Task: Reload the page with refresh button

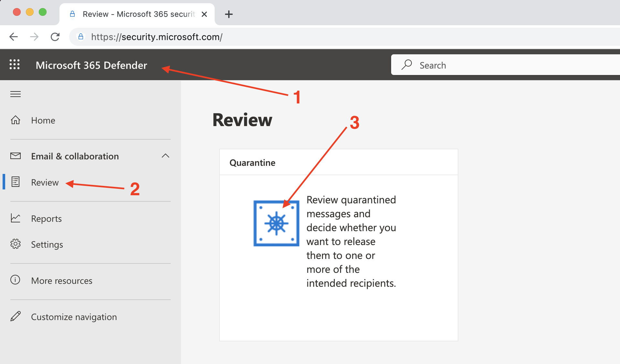Action: [55, 37]
